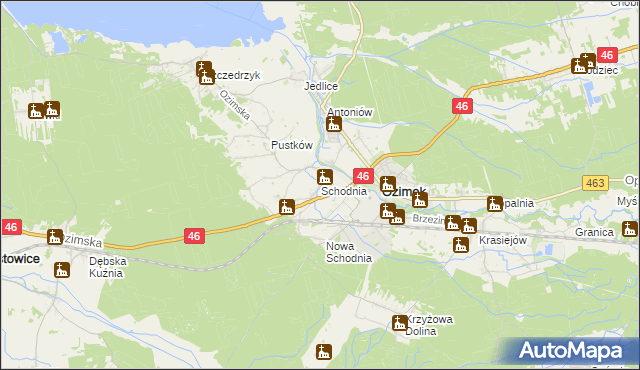Click right church icon of pair above Krasiejów

tap(469, 226)
